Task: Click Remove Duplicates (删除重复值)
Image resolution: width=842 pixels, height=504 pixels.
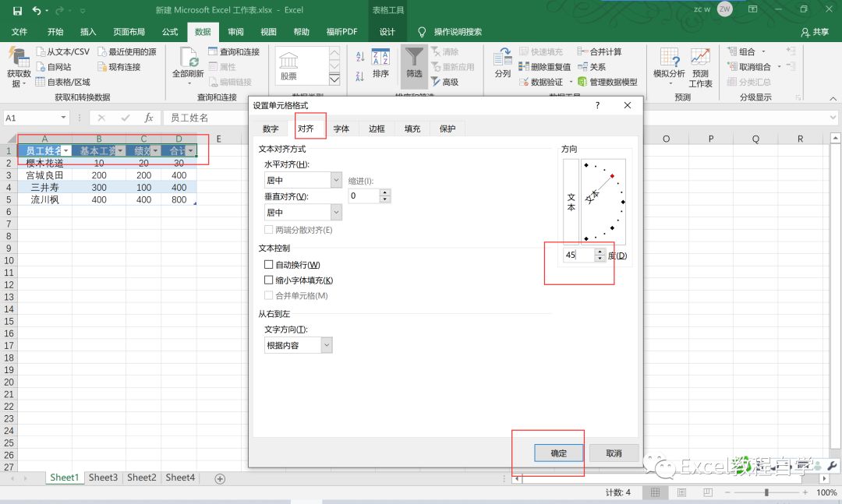Action: click(544, 66)
